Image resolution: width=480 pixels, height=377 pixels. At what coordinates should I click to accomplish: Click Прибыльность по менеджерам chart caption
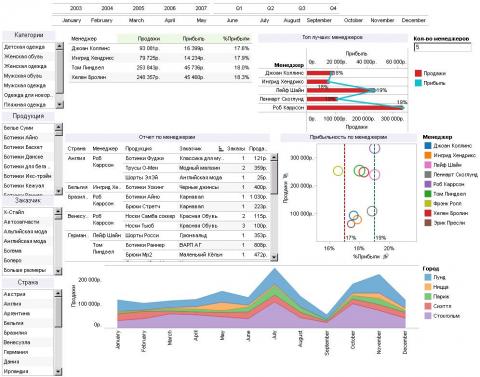348,137
